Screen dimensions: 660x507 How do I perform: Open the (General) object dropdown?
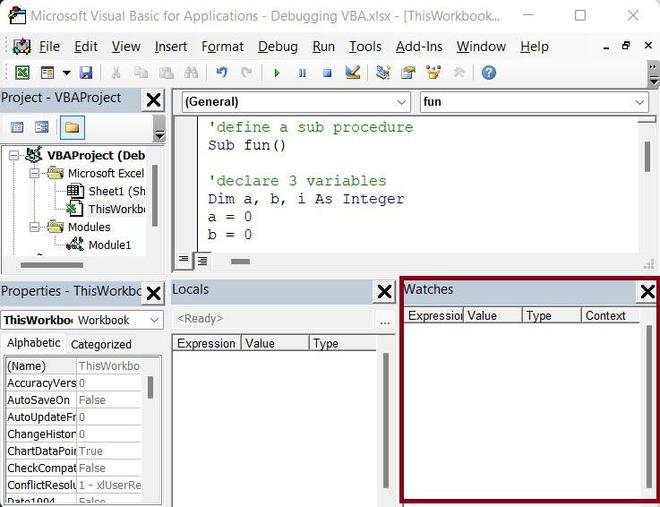click(296, 102)
